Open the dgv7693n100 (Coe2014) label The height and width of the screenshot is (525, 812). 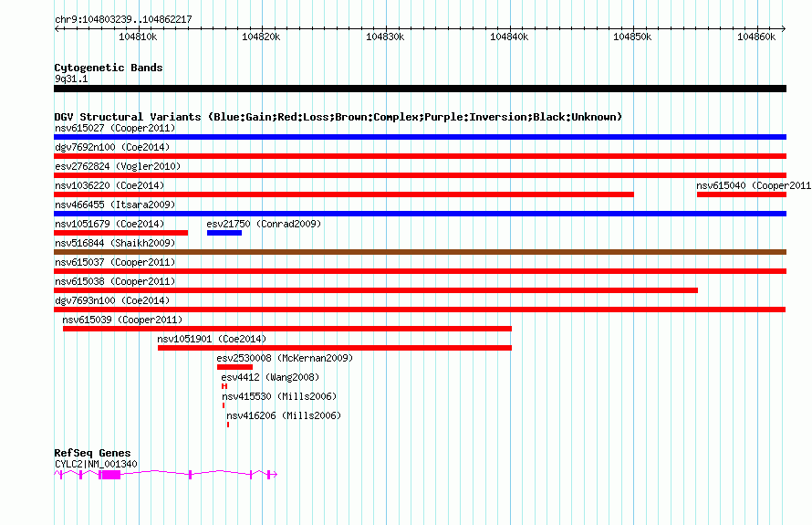point(112,300)
